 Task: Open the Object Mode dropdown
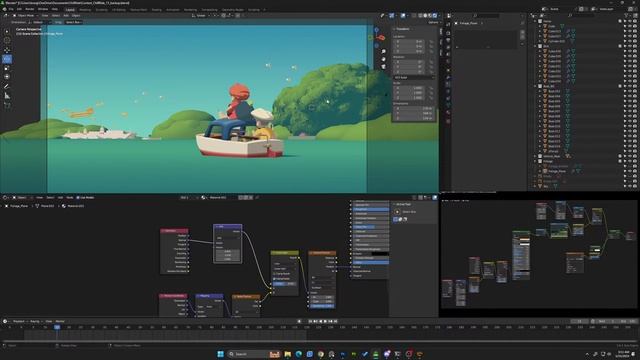(25, 16)
